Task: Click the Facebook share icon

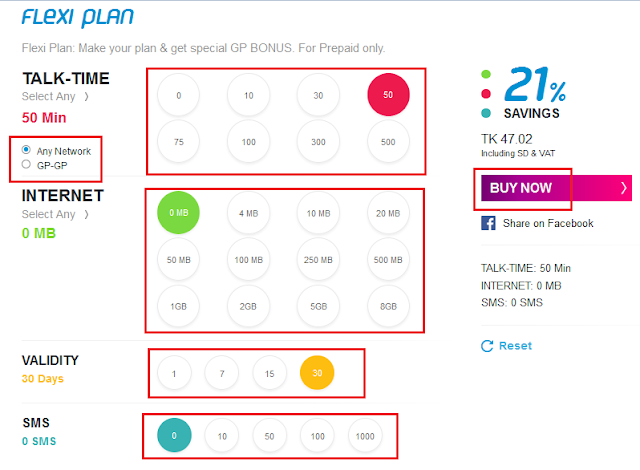Action: click(x=488, y=223)
